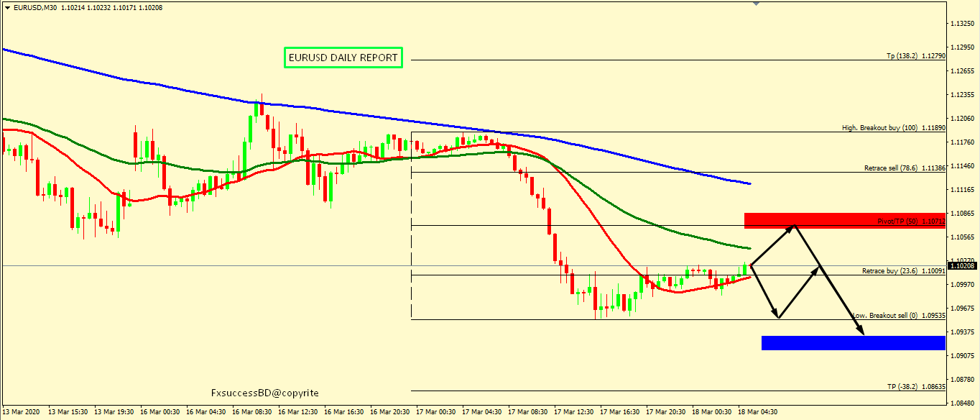
Task: Click the Low. Breakout sell (0) label
Action: click(x=898, y=316)
